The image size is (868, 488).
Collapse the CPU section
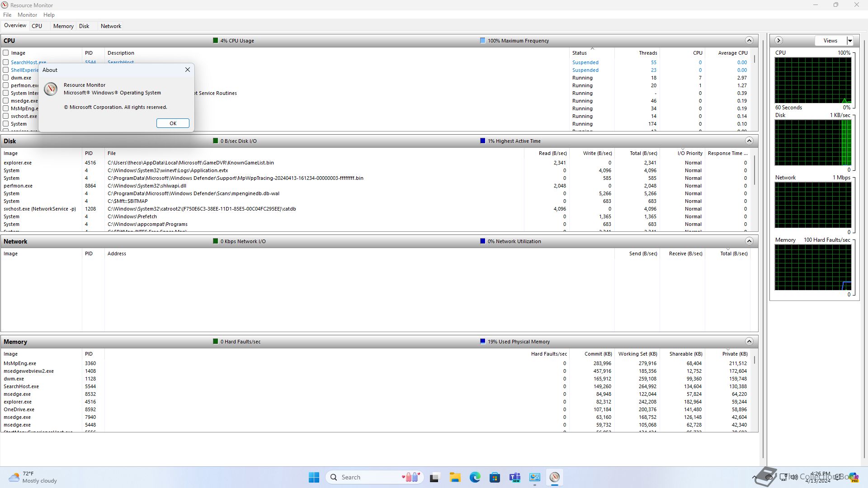point(749,40)
